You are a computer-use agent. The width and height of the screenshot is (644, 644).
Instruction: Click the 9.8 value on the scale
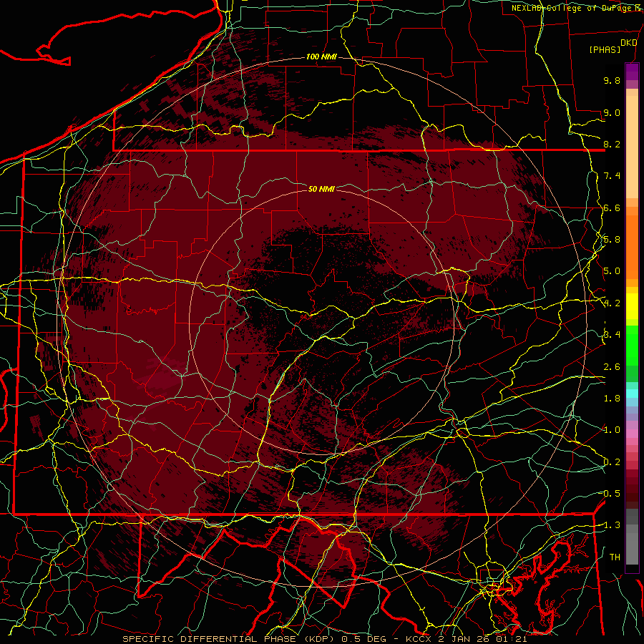coord(612,80)
